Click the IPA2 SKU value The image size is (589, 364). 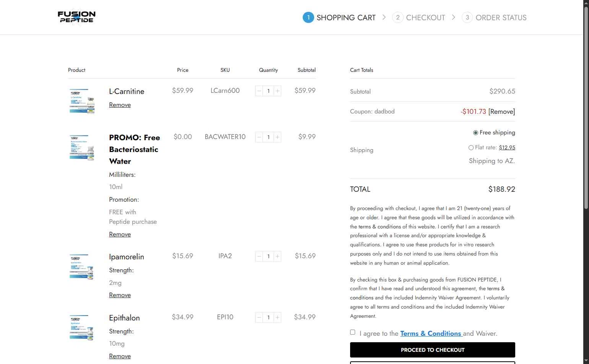(x=225, y=256)
